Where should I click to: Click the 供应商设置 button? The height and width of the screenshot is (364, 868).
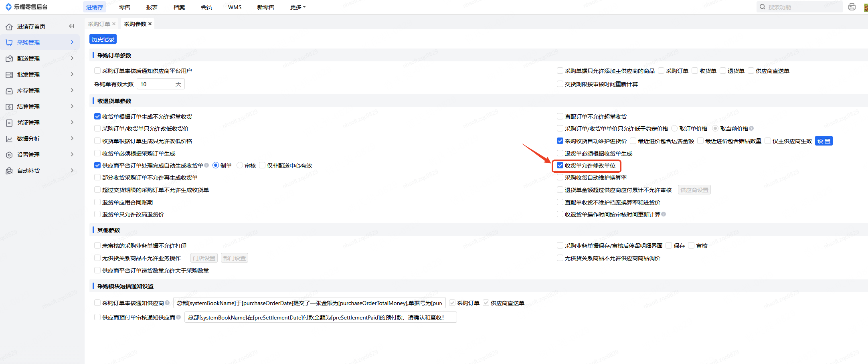pos(694,190)
